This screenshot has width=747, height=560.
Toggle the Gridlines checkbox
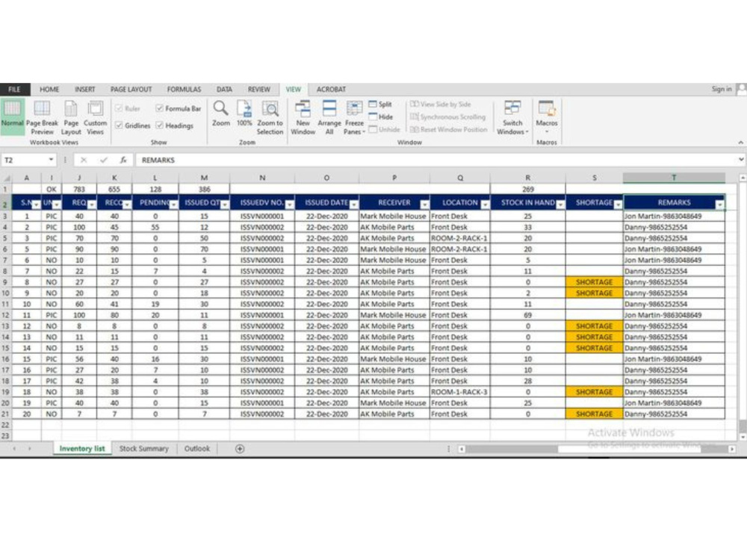click(119, 125)
